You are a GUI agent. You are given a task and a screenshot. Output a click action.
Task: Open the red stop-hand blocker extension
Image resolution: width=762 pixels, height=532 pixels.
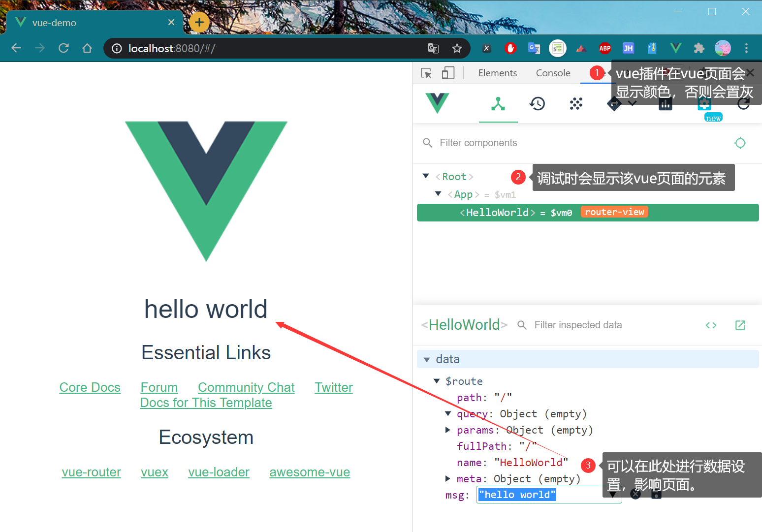(510, 48)
